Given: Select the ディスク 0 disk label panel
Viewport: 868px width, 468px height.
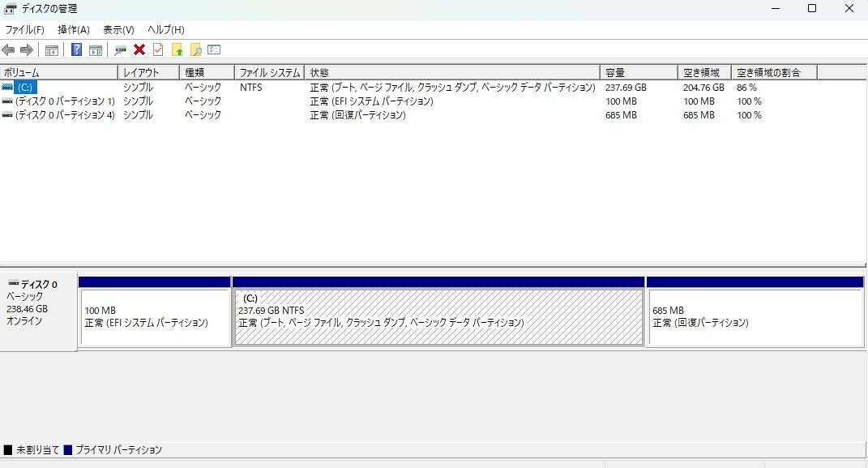Looking at the screenshot, I should tap(38, 311).
